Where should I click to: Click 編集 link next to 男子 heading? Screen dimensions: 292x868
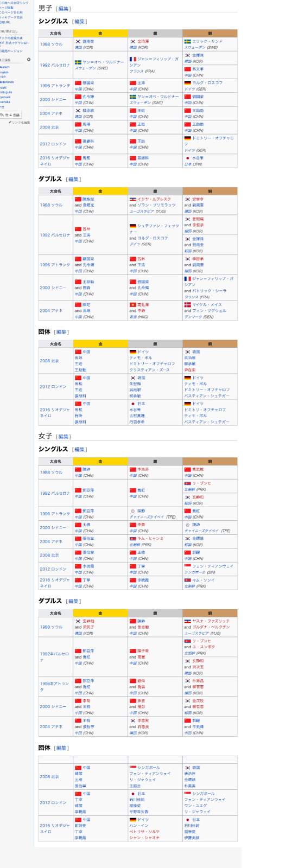[64, 9]
